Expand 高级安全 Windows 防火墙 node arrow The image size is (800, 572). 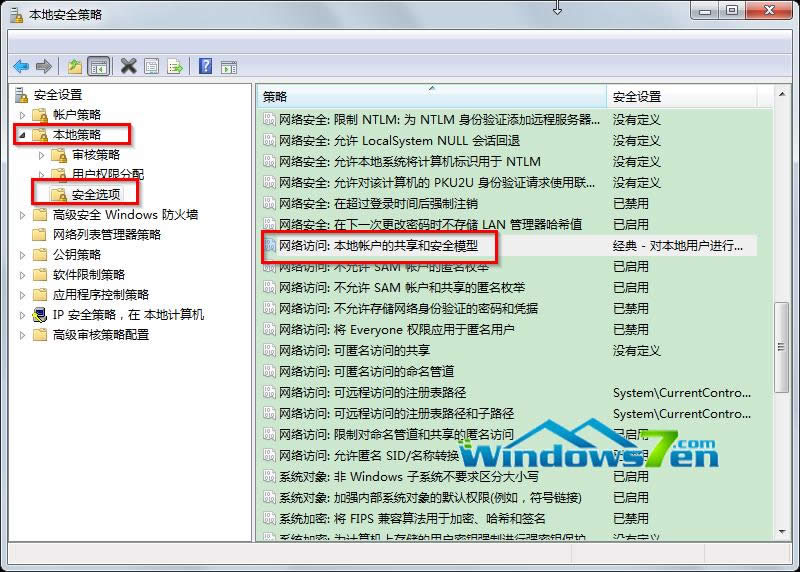[22, 215]
